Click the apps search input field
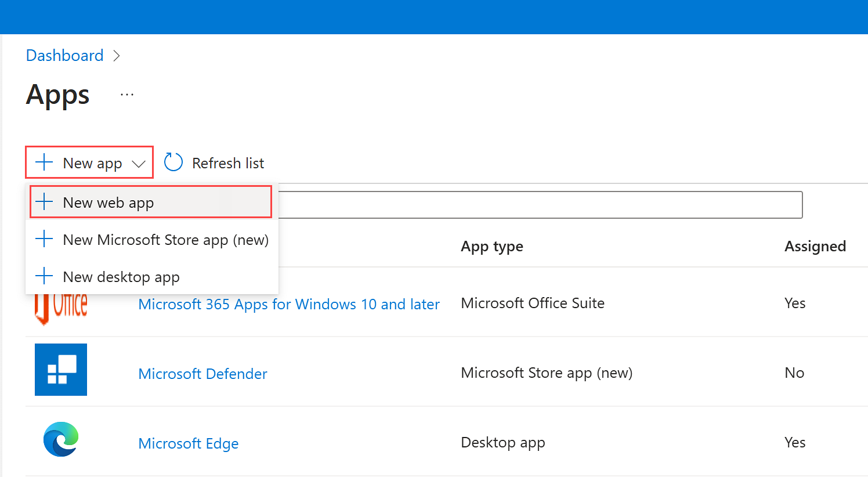Screen dimensions: 868x477 coord(540,205)
